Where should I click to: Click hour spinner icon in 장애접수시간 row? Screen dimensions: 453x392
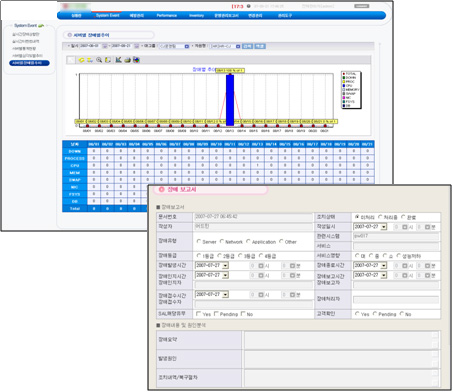click(x=261, y=295)
